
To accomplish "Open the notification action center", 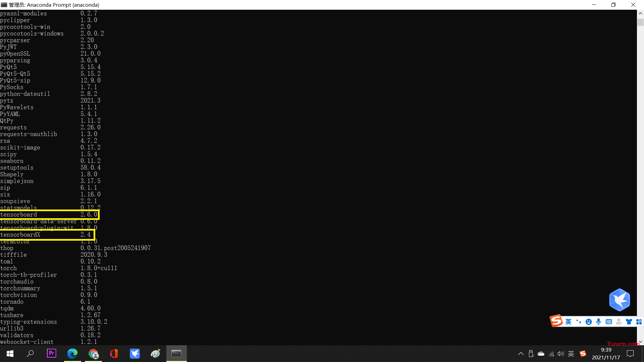I will 630,354.
